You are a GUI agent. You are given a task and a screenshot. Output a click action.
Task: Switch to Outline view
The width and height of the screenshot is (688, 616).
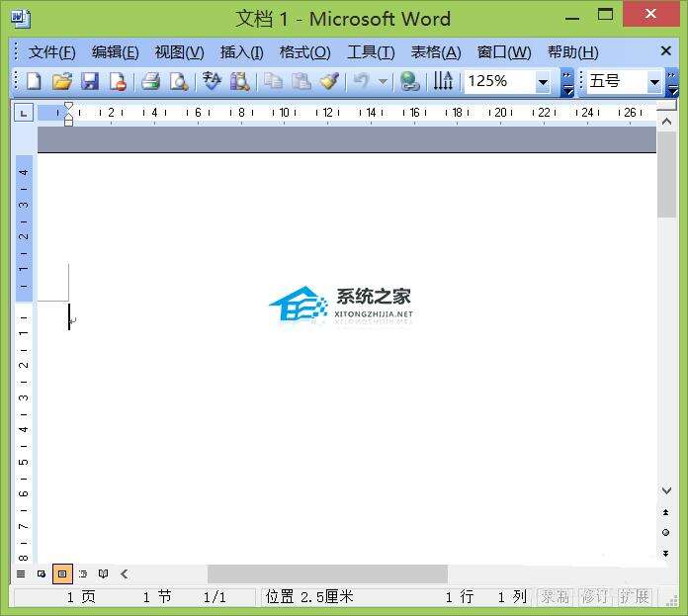coord(83,573)
